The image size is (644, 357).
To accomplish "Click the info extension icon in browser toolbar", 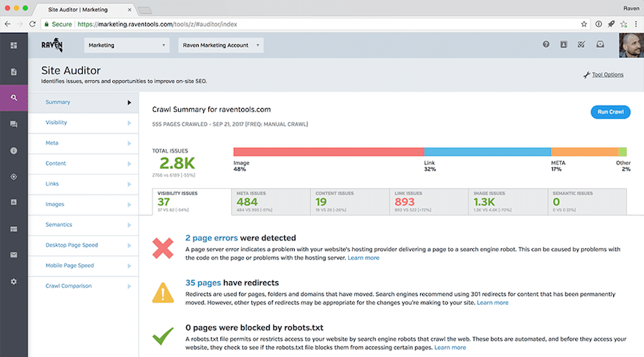I will [598, 24].
